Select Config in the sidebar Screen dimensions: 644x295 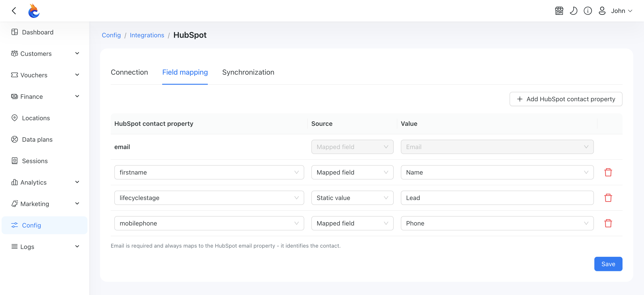tap(45, 225)
